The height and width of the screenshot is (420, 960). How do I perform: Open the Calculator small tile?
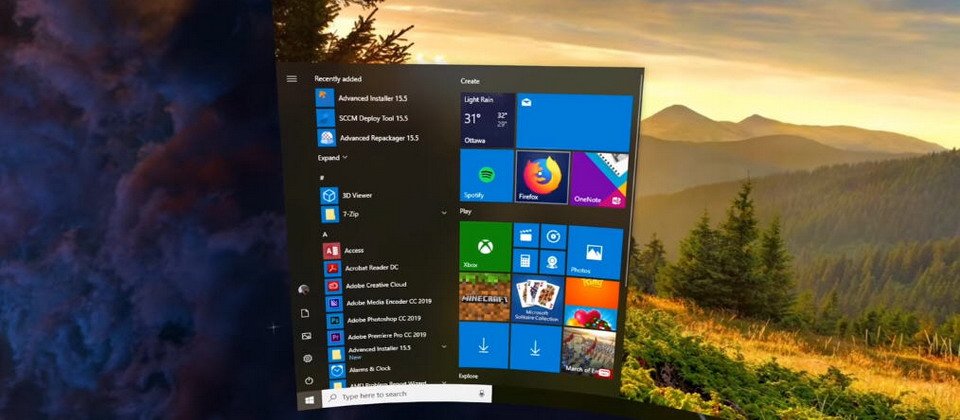click(x=525, y=260)
